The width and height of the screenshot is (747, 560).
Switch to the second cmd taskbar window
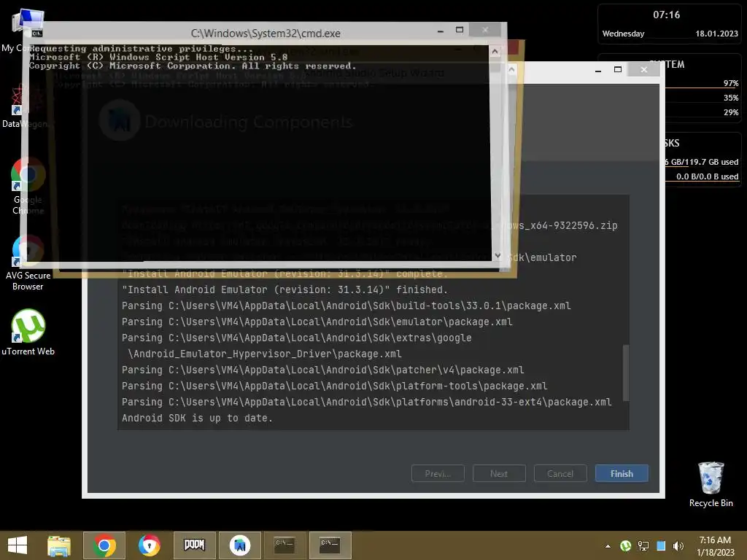click(330, 545)
